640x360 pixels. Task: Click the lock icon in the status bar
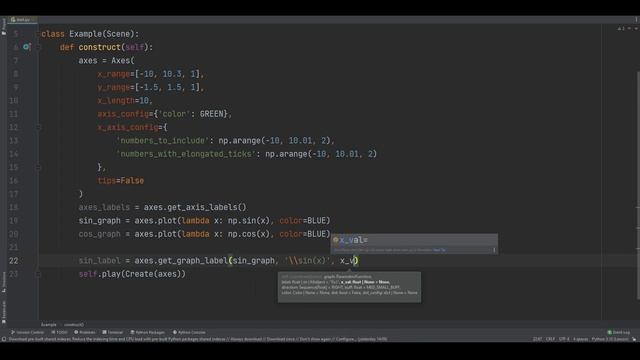click(634, 339)
